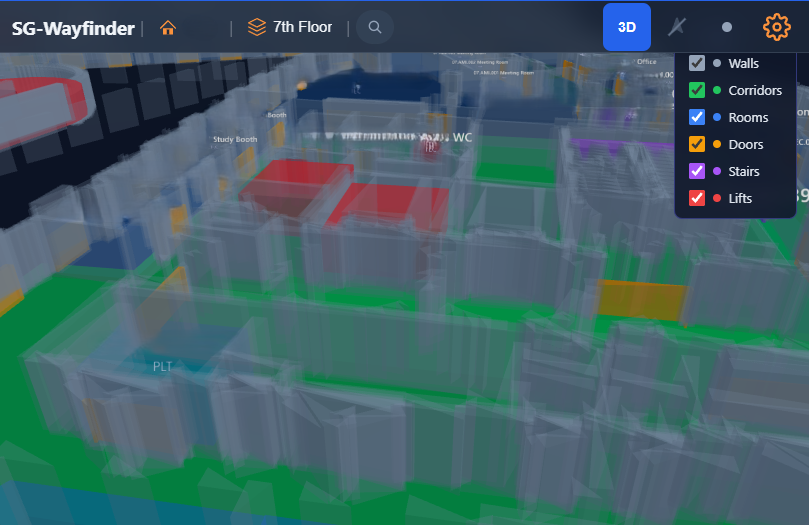Click the WC label on the map
The image size is (809, 525).
(462, 138)
